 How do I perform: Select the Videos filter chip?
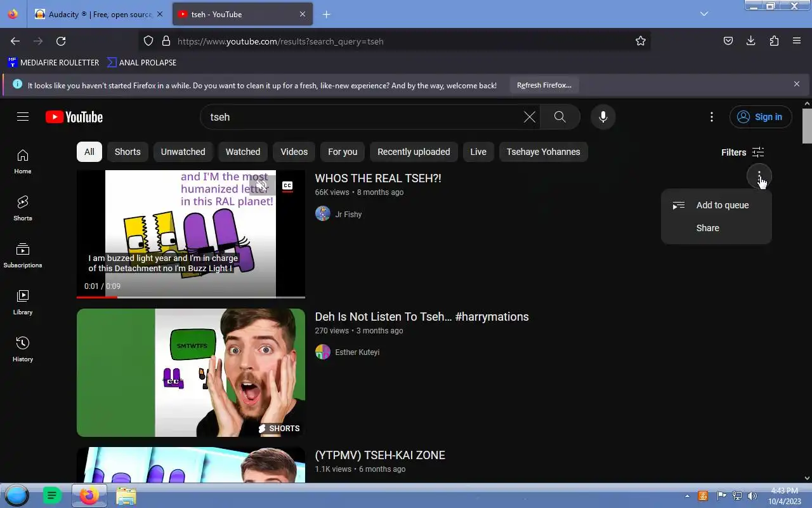click(294, 152)
